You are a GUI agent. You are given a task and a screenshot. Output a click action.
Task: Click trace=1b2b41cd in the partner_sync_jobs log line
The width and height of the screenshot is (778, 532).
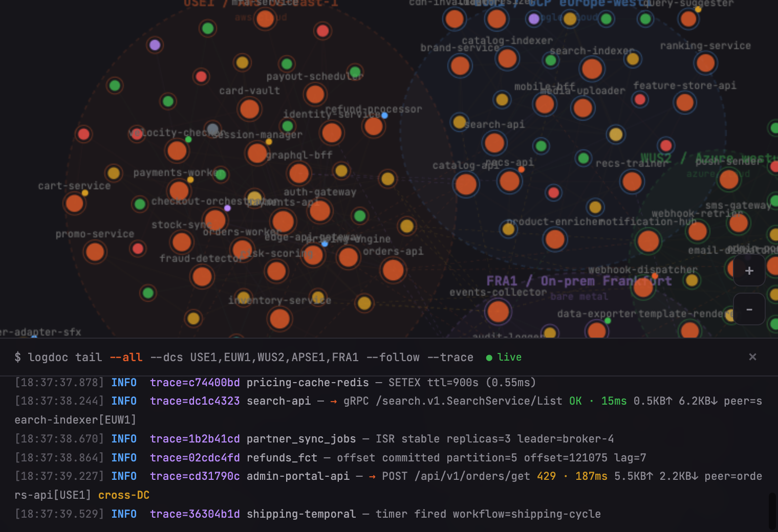pyautogui.click(x=195, y=439)
